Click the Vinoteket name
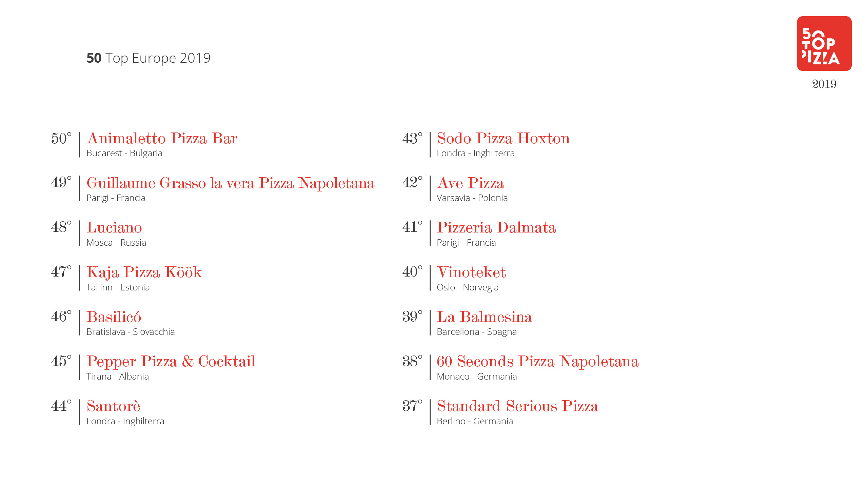Viewport: 868px width, 488px height. pos(471,272)
